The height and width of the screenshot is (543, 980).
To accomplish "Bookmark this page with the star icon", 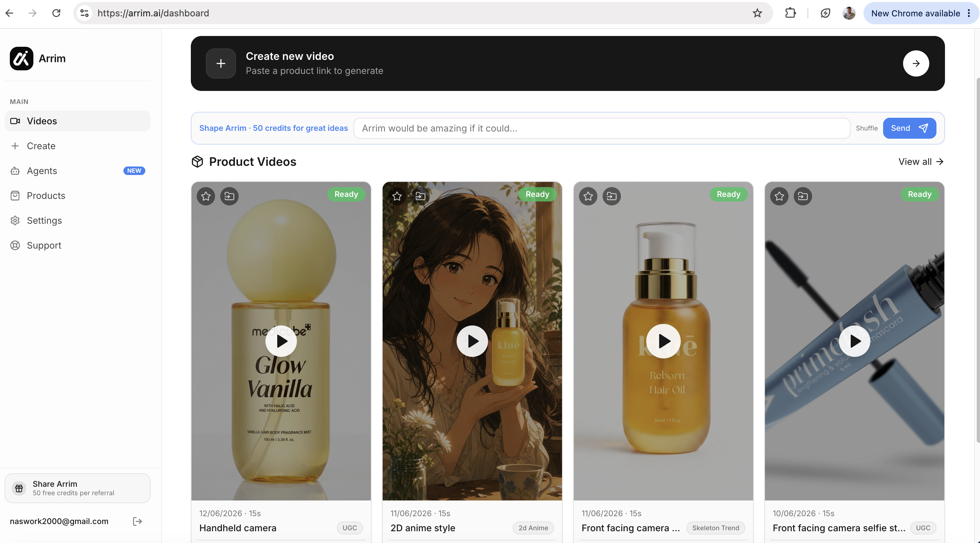I will coord(757,13).
